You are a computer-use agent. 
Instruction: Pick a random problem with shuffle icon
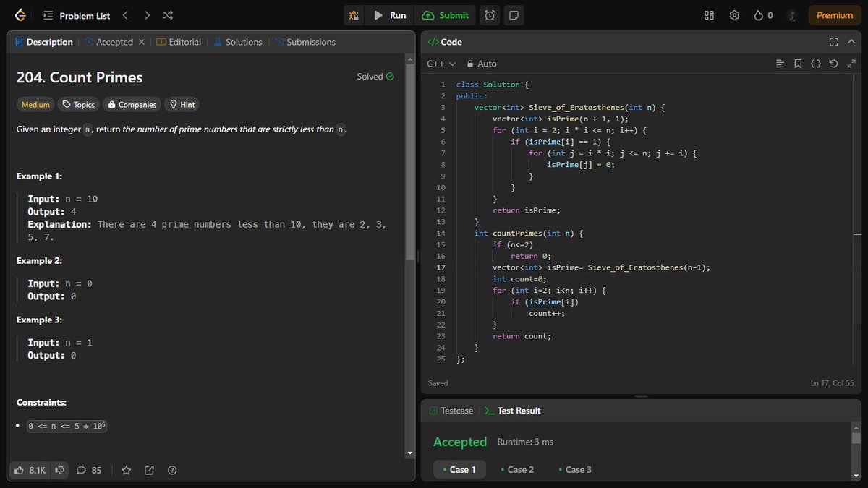point(167,15)
